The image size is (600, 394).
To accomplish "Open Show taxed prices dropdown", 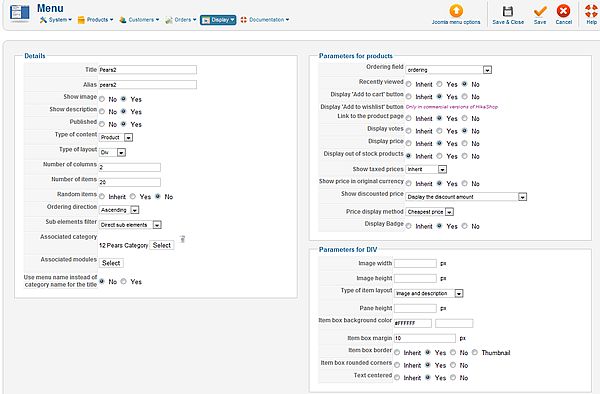I will pos(426,169).
